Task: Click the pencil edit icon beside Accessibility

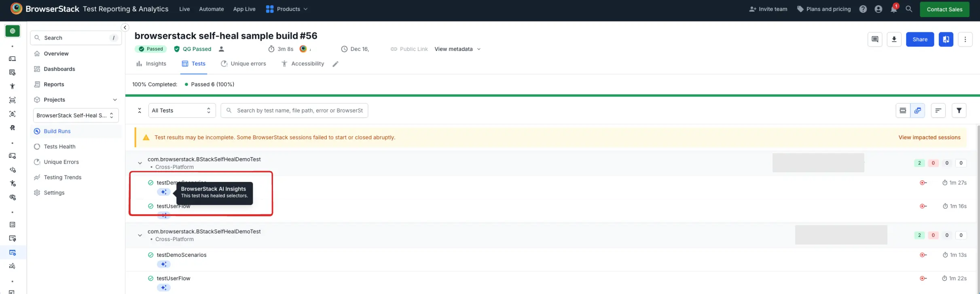Action: pyautogui.click(x=335, y=64)
